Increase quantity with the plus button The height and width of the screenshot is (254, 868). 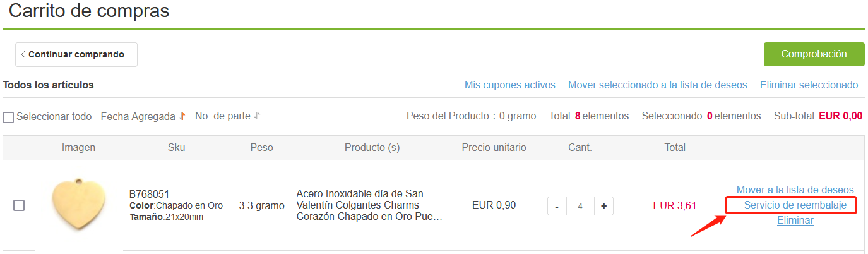click(x=604, y=206)
